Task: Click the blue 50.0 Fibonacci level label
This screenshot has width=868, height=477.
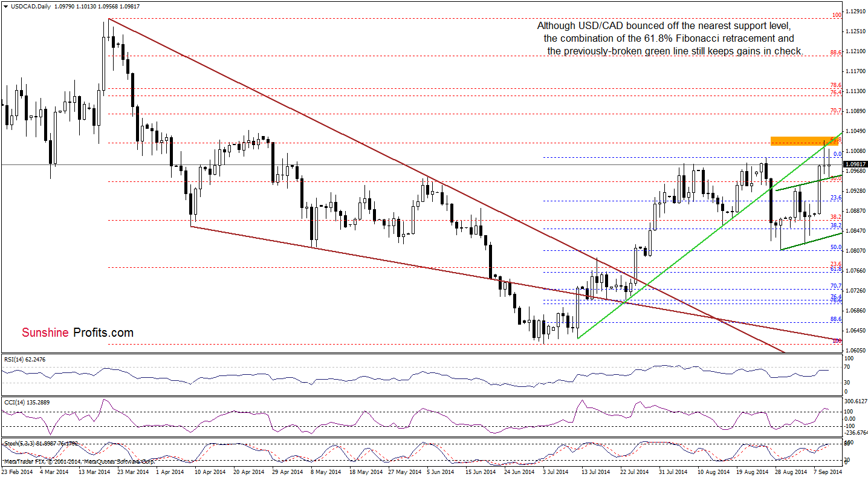Action: coord(836,247)
